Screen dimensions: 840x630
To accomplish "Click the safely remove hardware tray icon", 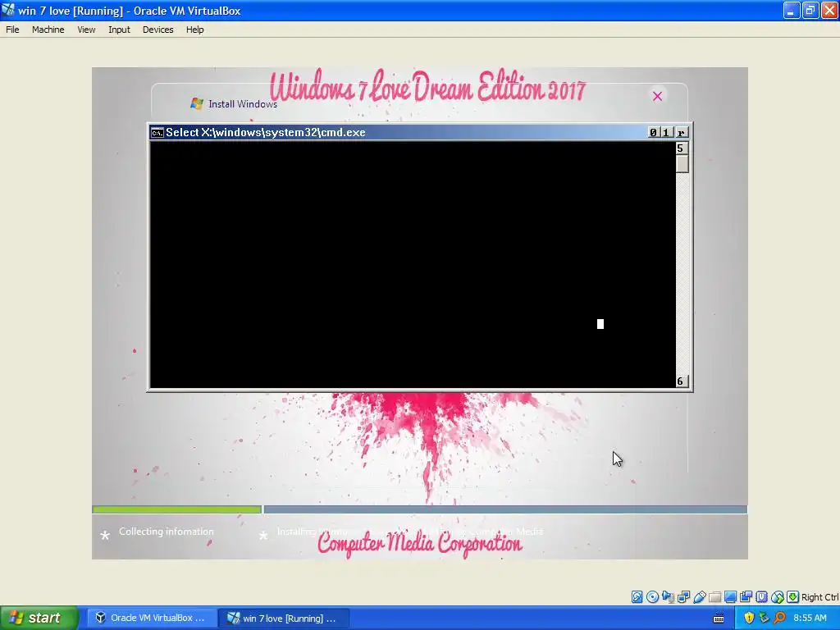I will [764, 618].
